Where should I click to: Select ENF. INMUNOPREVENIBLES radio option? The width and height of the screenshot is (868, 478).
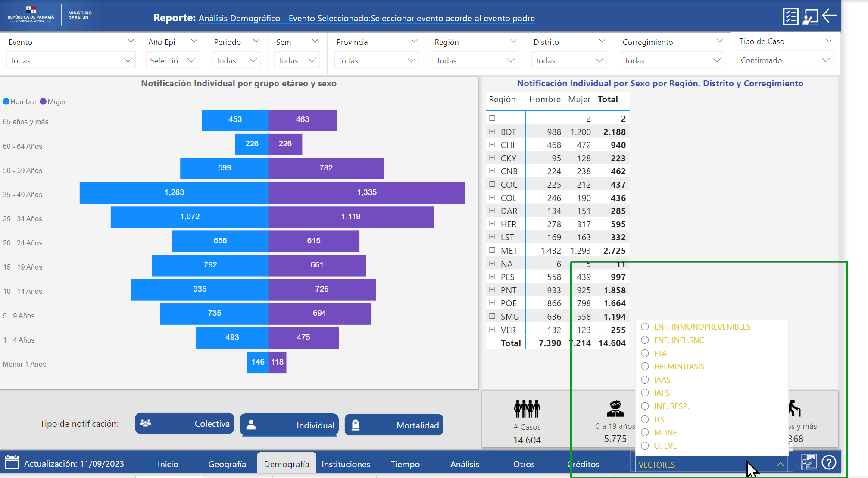[x=645, y=327]
